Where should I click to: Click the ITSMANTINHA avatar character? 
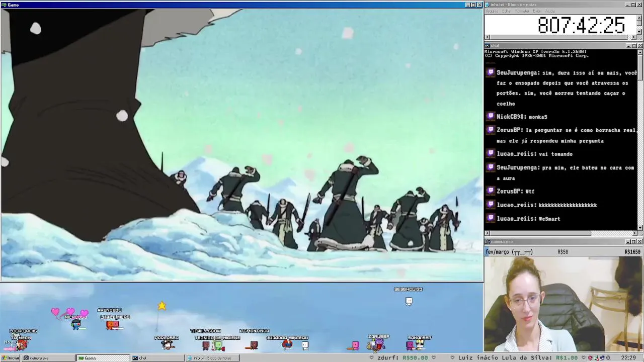pyautogui.click(x=254, y=345)
